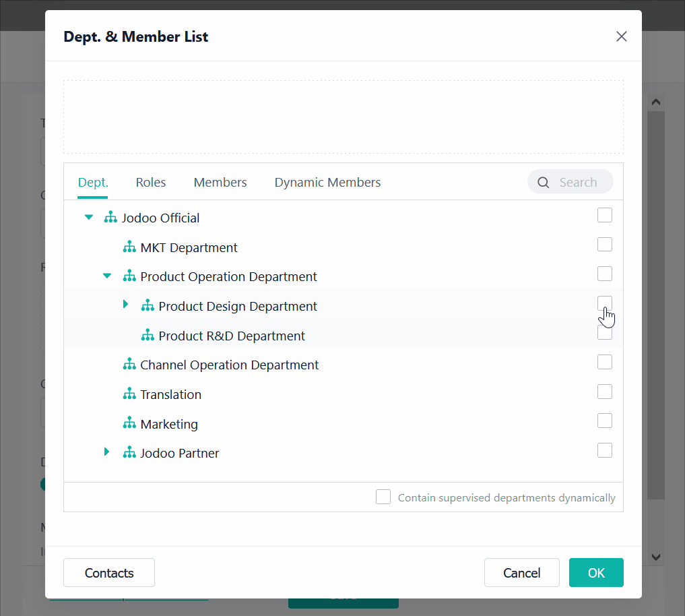This screenshot has width=685, height=616.
Task: Click the Search input field
Action: pos(578,183)
